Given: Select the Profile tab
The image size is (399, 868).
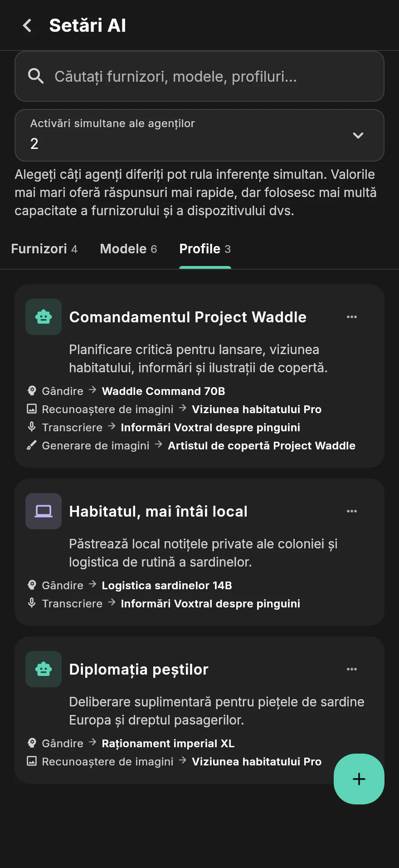Looking at the screenshot, I should [x=205, y=249].
